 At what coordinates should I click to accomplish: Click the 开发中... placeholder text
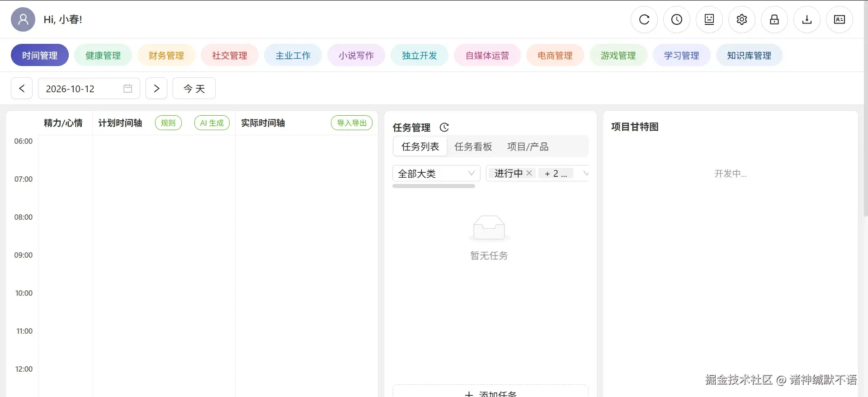point(731,174)
